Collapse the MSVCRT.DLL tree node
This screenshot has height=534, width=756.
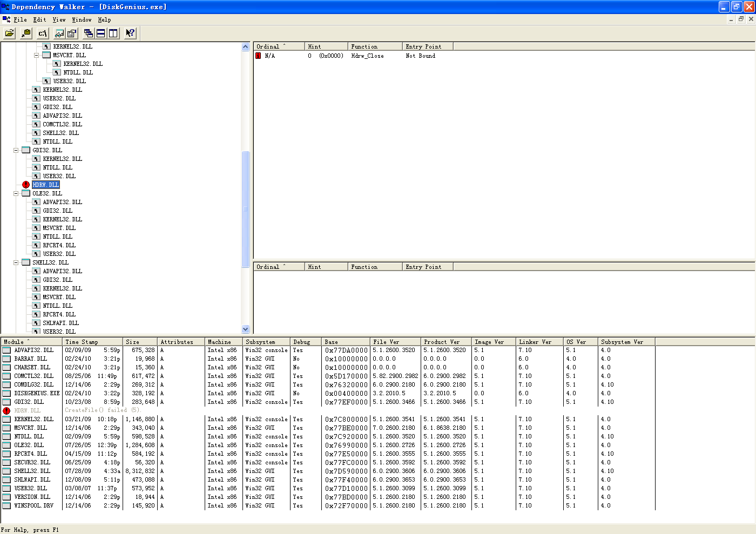coord(37,55)
